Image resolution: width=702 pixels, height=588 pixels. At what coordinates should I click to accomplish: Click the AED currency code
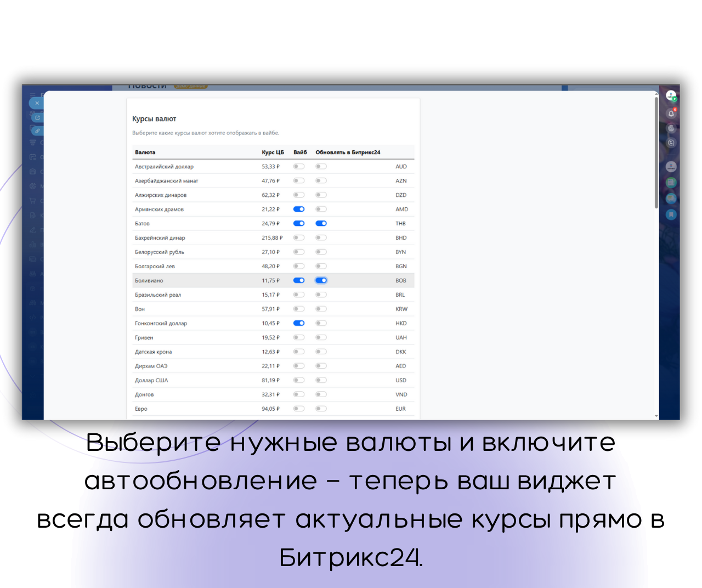coord(401,366)
